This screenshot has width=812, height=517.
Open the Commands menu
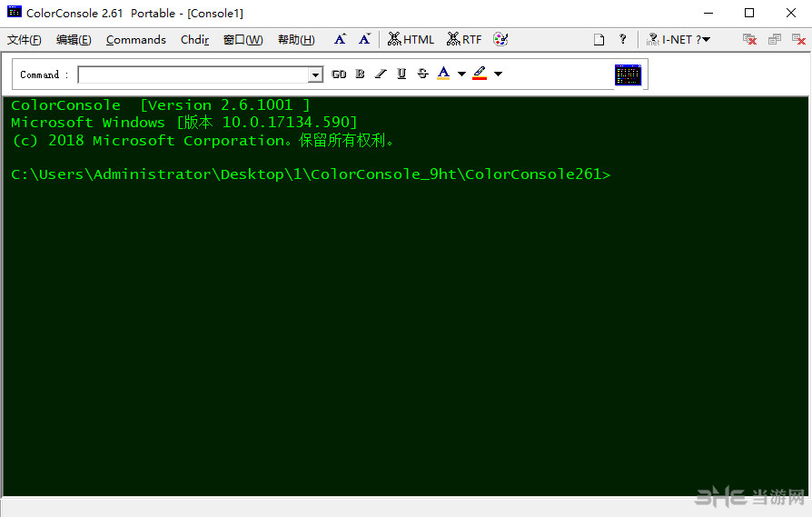coord(135,40)
